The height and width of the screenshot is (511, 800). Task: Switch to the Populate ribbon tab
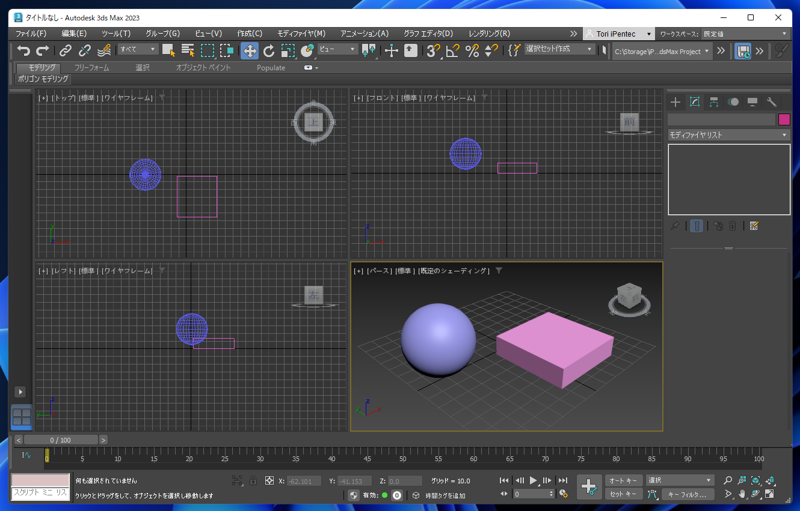[271, 67]
